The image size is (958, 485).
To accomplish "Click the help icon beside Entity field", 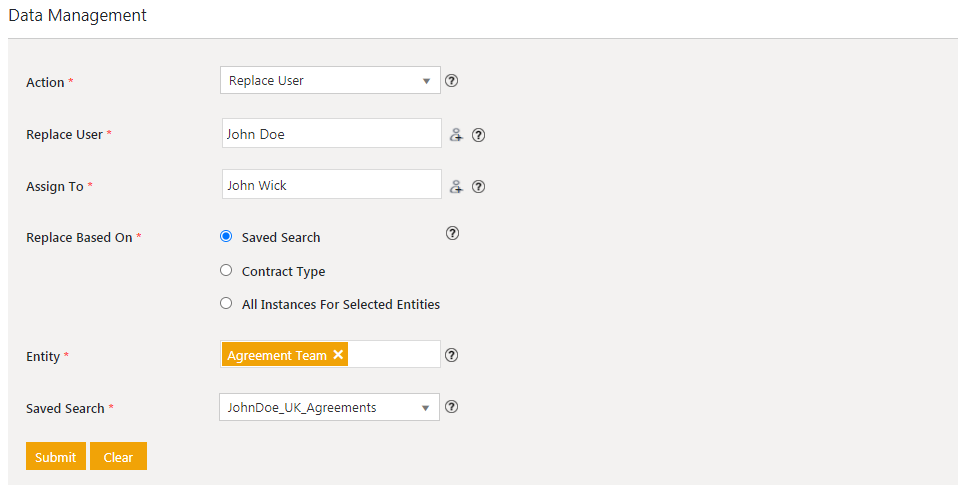I will [451, 355].
